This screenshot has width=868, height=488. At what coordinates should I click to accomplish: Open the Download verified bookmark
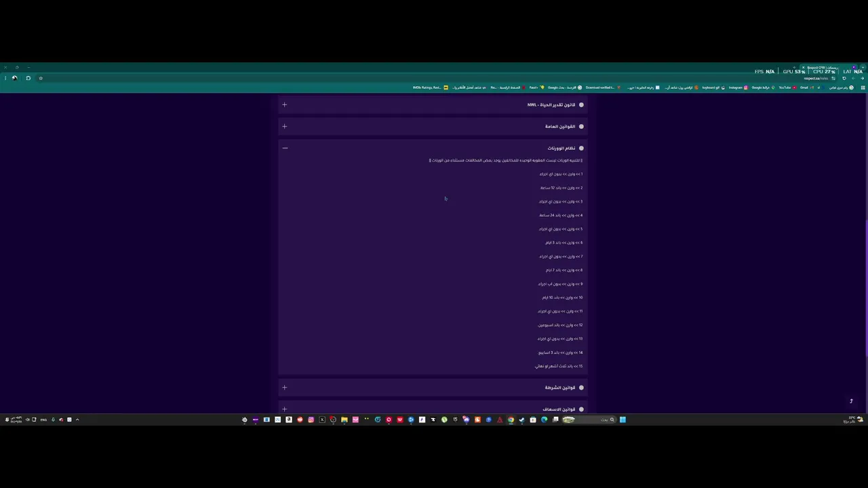603,87
